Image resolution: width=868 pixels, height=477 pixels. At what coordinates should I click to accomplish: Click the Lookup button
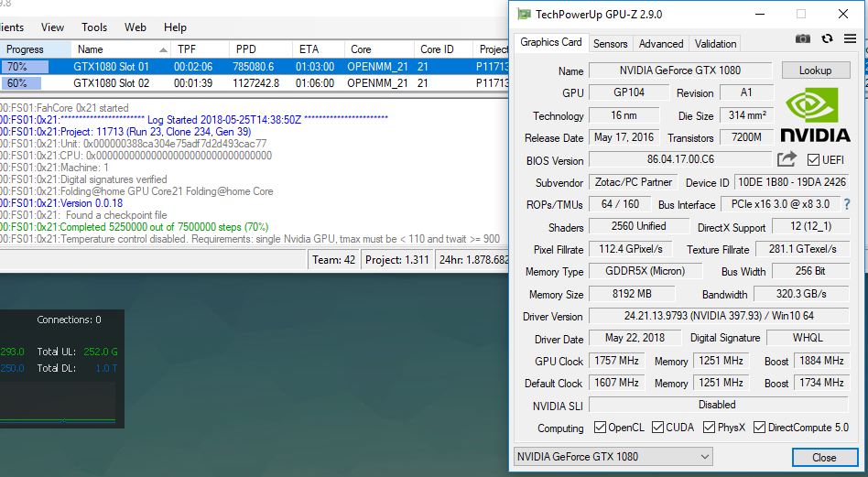click(815, 70)
